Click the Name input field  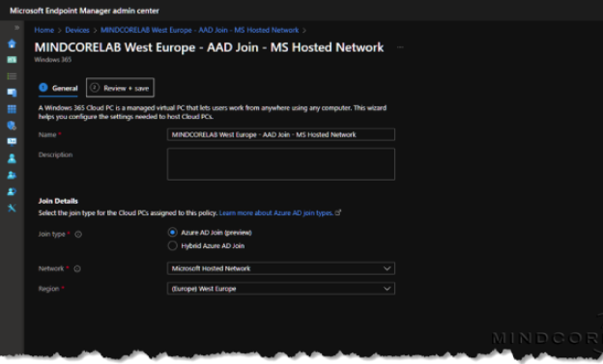281,134
